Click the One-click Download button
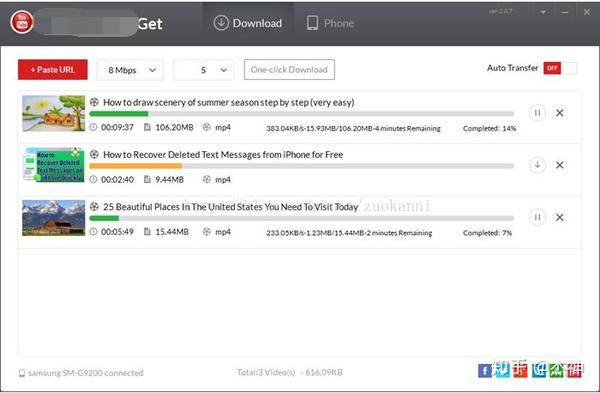 coord(289,70)
